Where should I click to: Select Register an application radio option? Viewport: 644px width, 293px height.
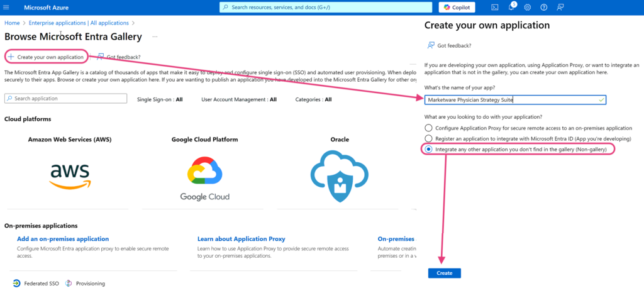pyautogui.click(x=428, y=139)
